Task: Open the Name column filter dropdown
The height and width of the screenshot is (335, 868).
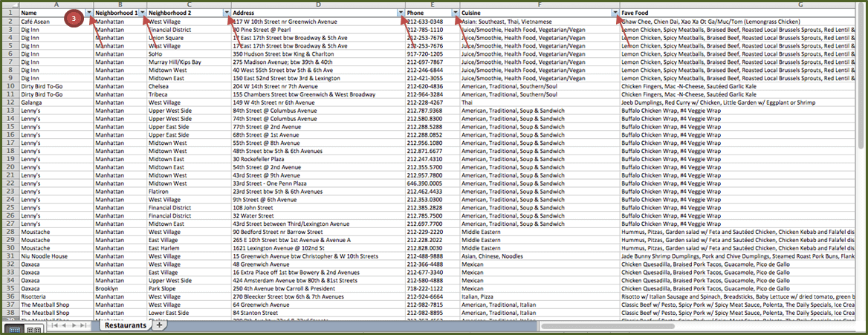Action: [x=89, y=13]
